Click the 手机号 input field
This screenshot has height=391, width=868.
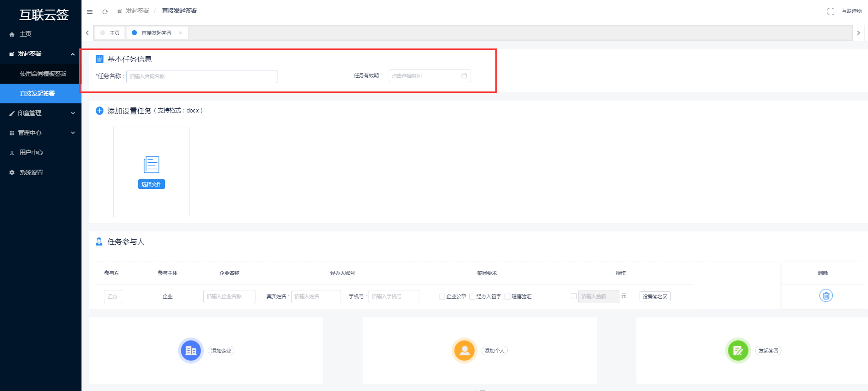coord(394,296)
